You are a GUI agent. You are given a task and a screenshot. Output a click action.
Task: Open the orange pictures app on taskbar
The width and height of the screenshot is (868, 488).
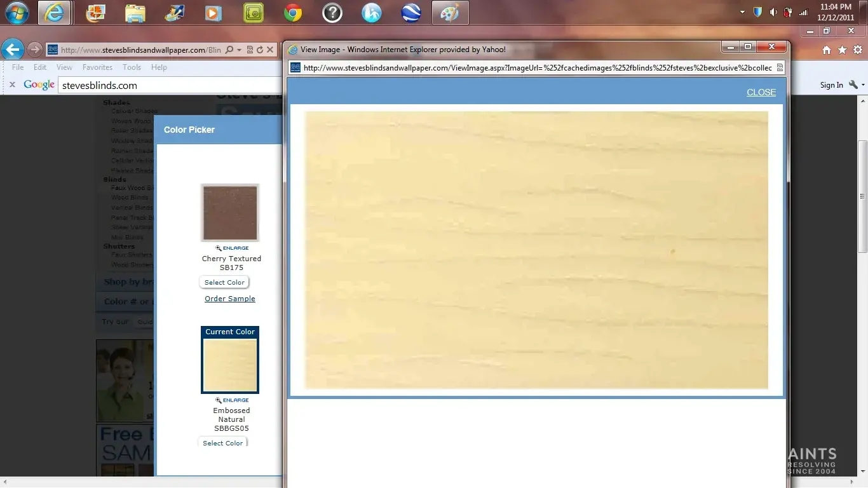point(96,13)
